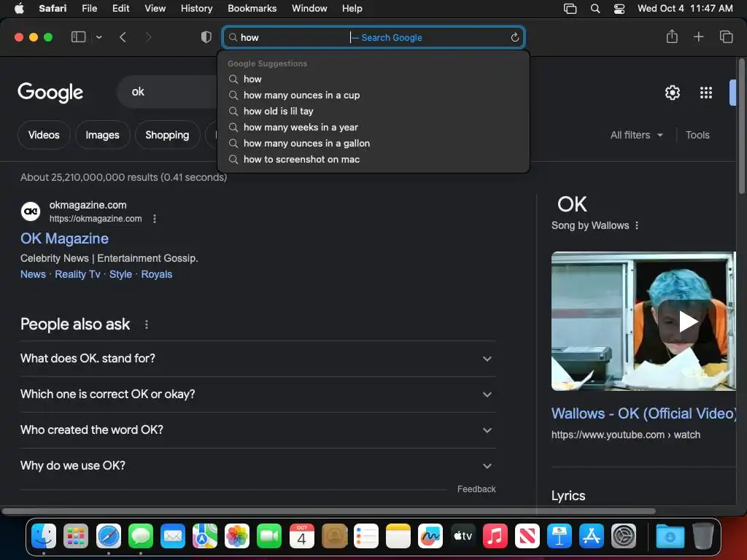The width and height of the screenshot is (747, 560).
Task: Toggle the Safari sidebar button
Action: (78, 37)
